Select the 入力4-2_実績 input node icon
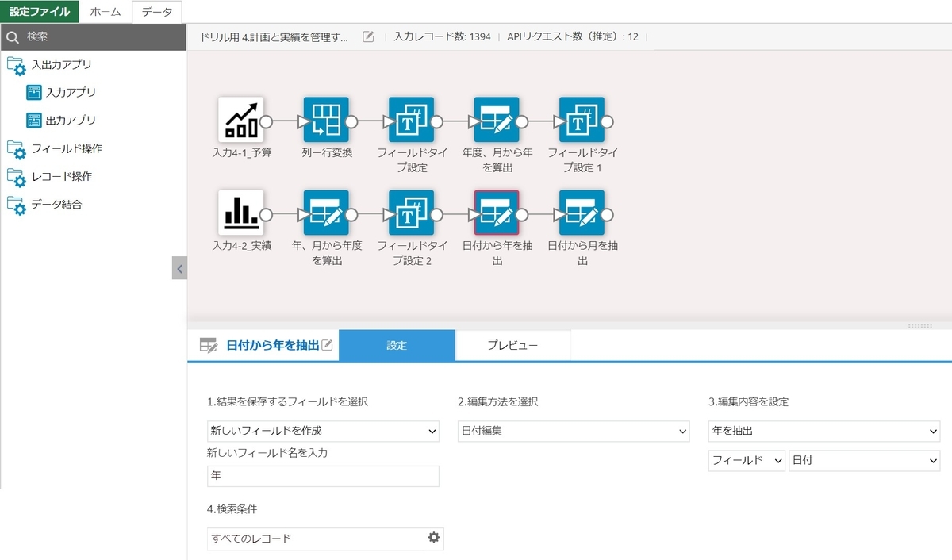Viewport: 952px width, 560px height. pyautogui.click(x=241, y=213)
